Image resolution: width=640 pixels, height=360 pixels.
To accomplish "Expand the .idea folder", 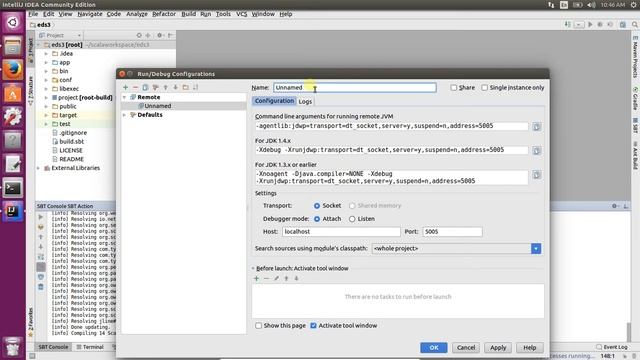I will 46,53.
